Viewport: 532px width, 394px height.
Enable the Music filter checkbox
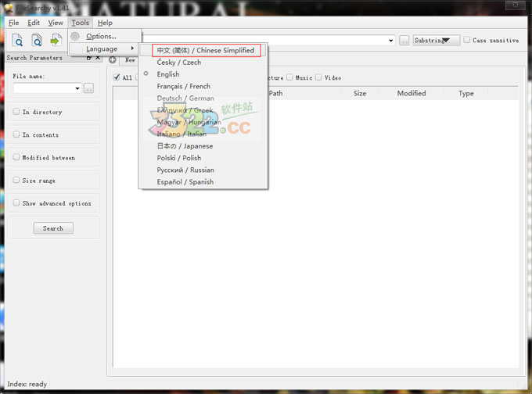pos(289,77)
